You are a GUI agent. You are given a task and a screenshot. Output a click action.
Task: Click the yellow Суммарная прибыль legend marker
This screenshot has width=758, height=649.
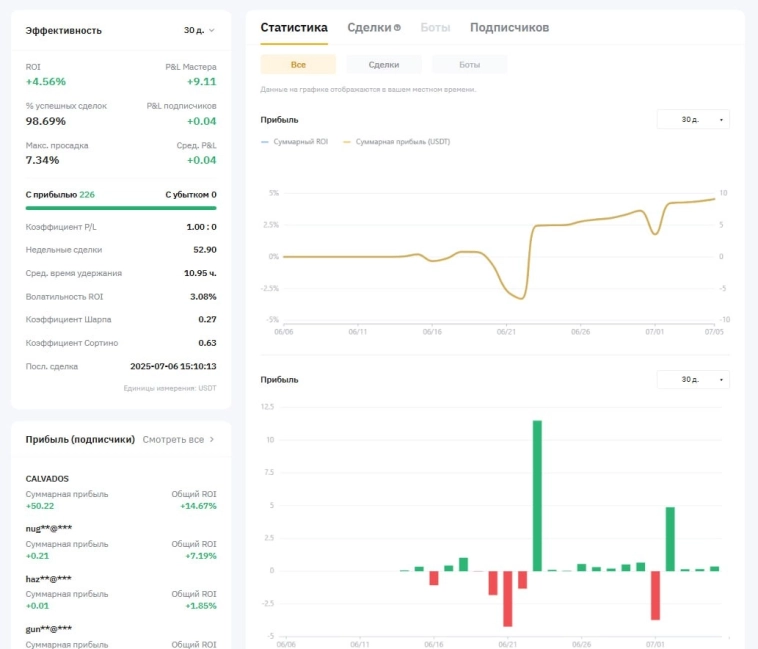tap(348, 142)
